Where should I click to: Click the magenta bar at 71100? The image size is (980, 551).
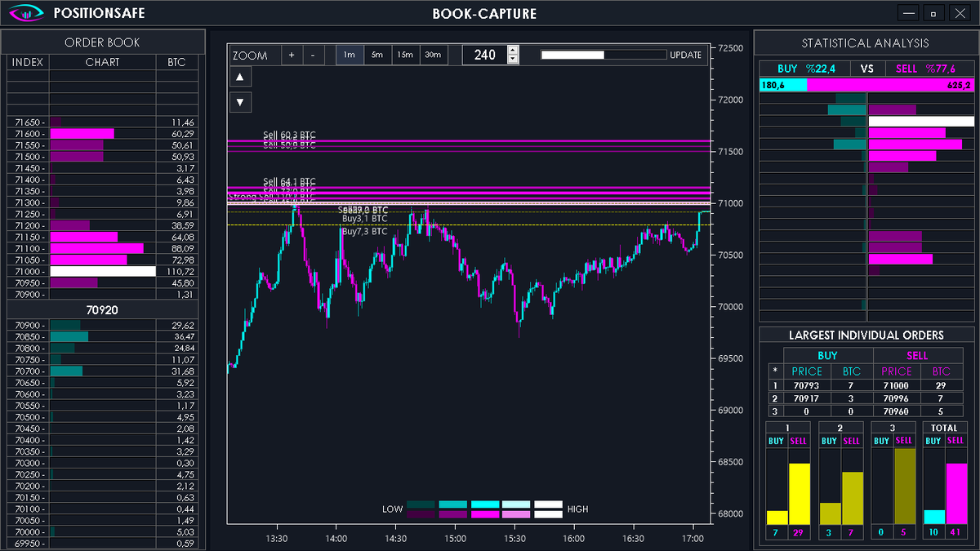point(96,248)
